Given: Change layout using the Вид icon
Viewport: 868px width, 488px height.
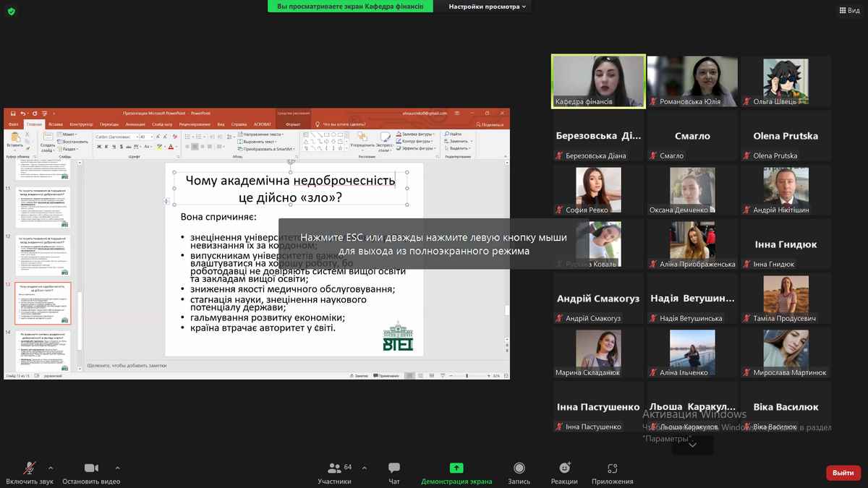Looking at the screenshot, I should coord(848,10).
